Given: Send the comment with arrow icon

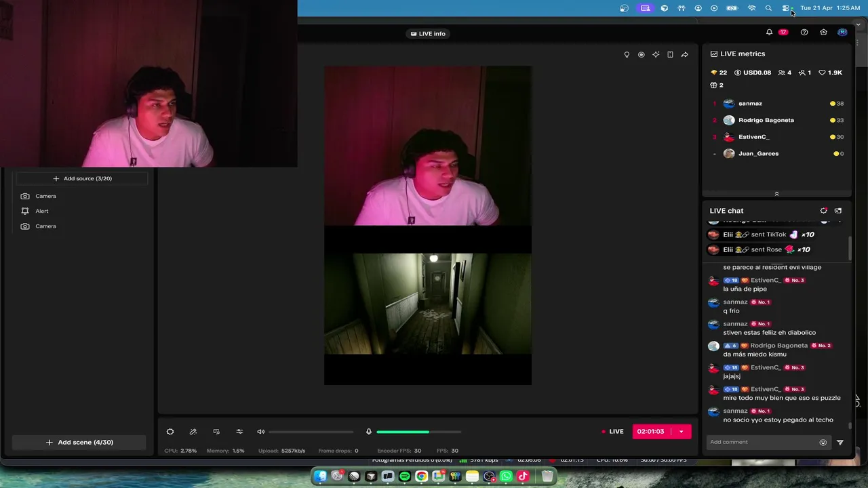Looking at the screenshot, I should point(840,443).
